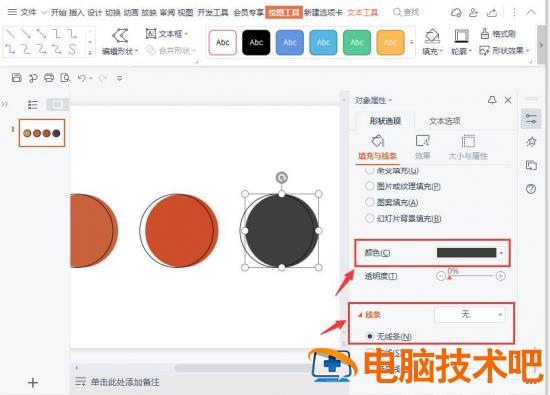550x395 pixels.
Task: Click the Undo arrow icon
Action: click(81, 78)
